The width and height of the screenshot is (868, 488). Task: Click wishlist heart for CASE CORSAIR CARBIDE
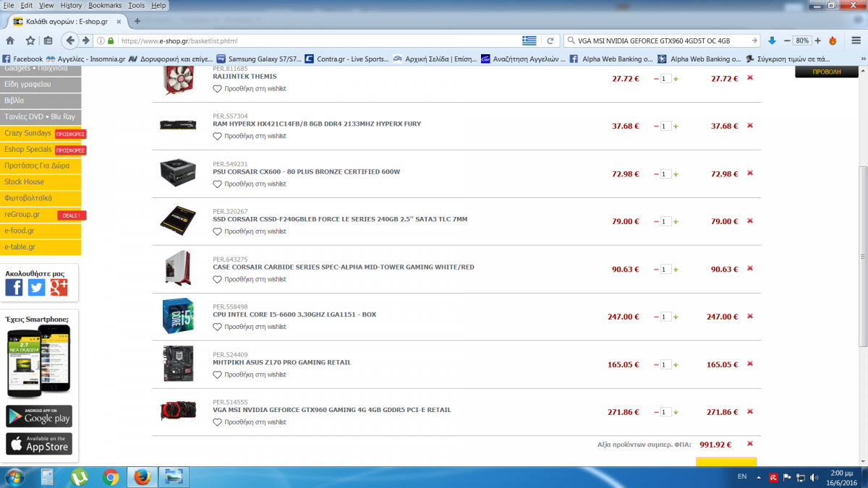tap(217, 279)
